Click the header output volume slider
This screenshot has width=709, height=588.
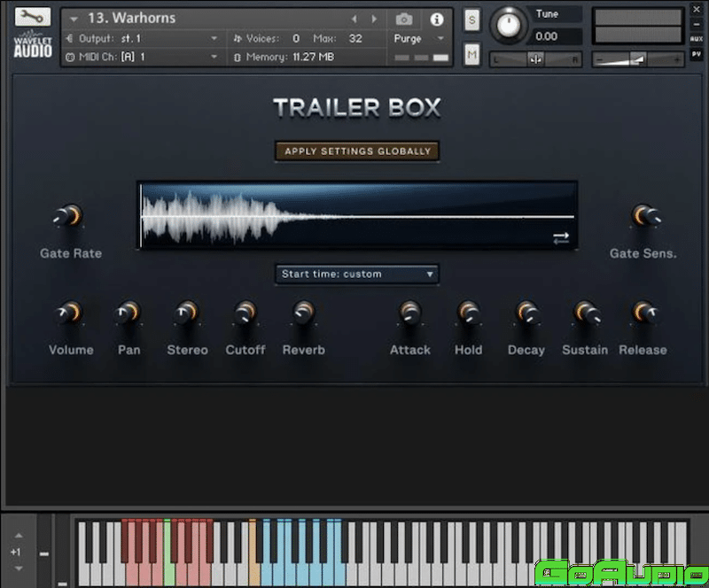638,59
